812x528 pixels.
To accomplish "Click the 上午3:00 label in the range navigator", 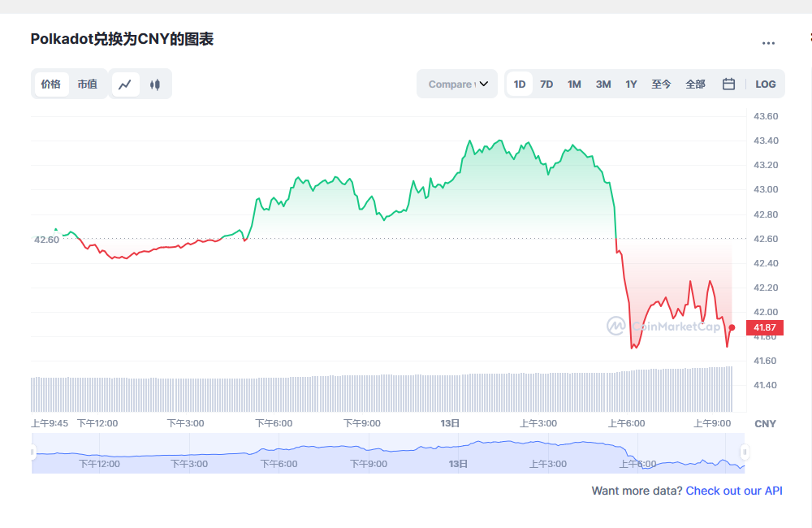I will pyautogui.click(x=548, y=464).
